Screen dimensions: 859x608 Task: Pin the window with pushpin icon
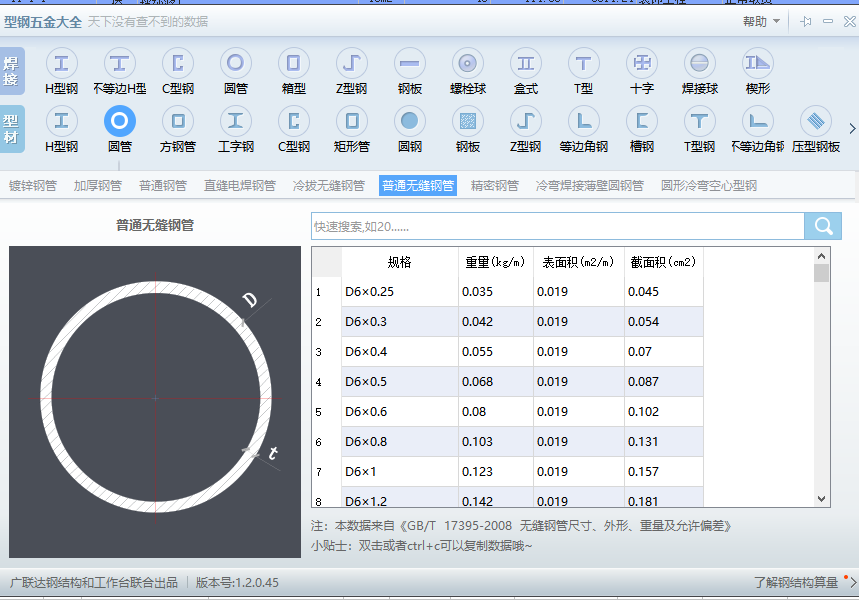point(805,21)
